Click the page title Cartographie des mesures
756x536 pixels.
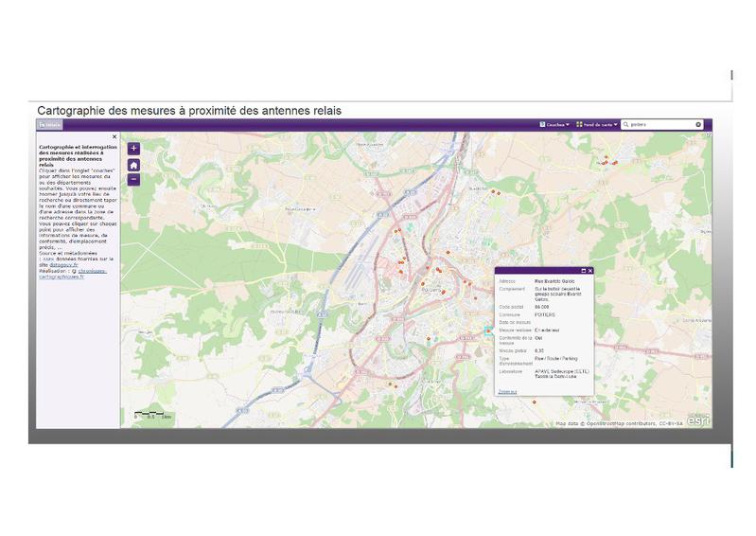189,111
